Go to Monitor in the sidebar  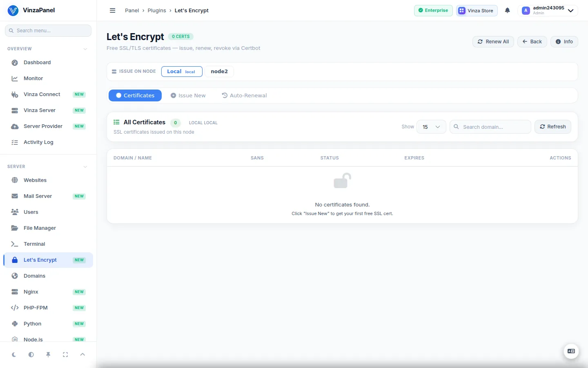point(48,79)
